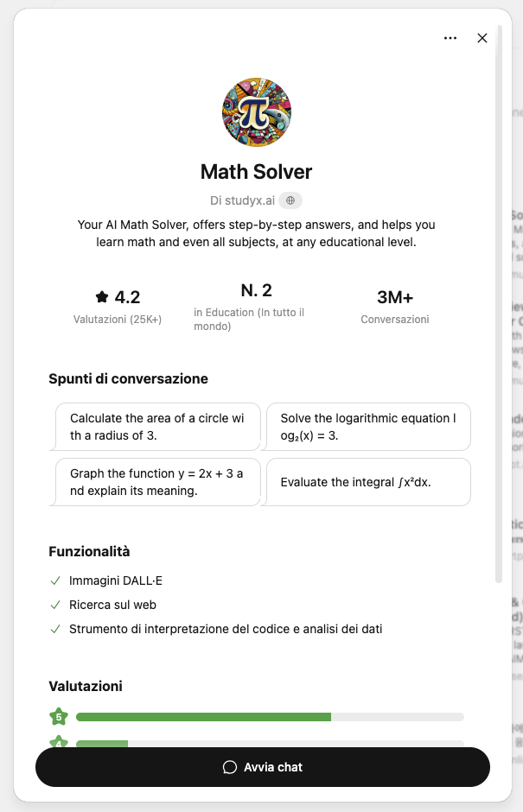Click the star icon beside the 4.2 rating
Viewport: 523px width, 812px height.
(x=100, y=295)
